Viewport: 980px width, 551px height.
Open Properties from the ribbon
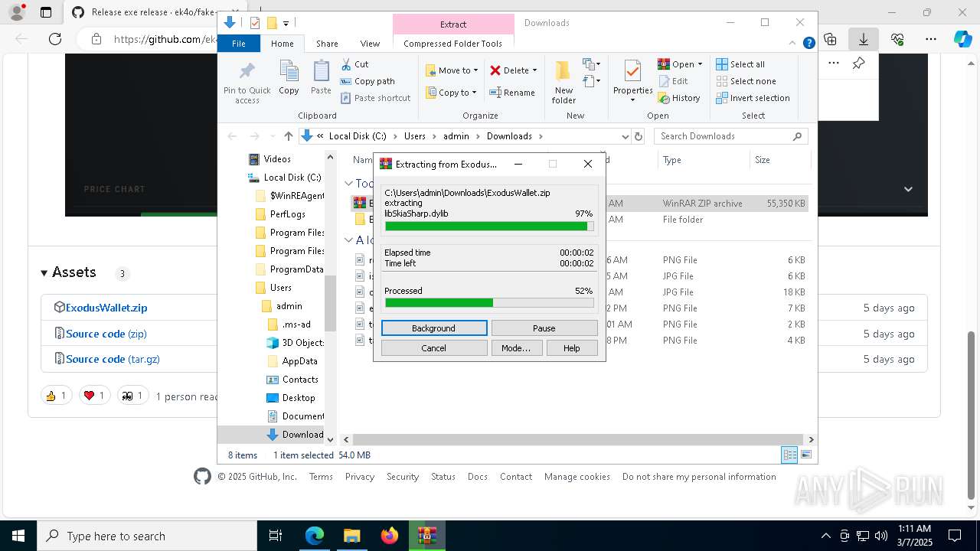click(632, 82)
